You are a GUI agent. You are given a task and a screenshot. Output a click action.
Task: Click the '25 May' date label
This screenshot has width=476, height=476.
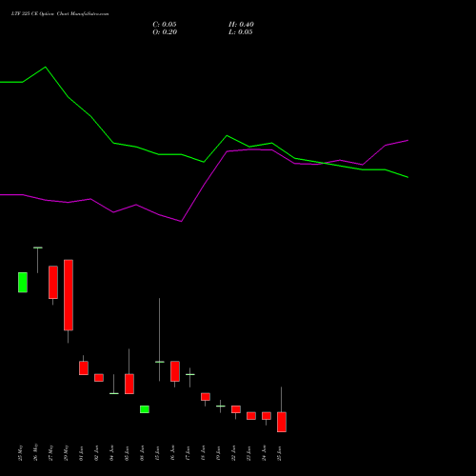click(x=21, y=452)
